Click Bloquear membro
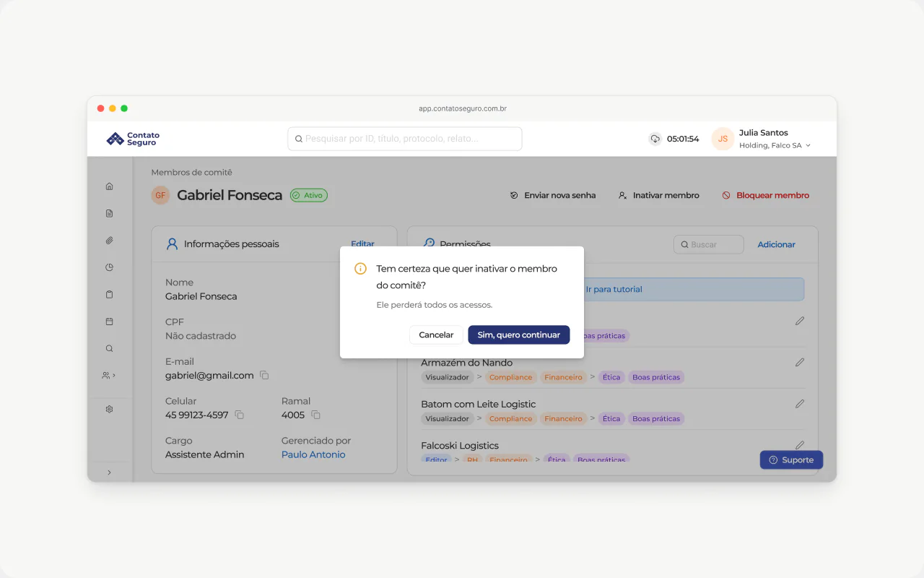This screenshot has height=578, width=924. (766, 195)
